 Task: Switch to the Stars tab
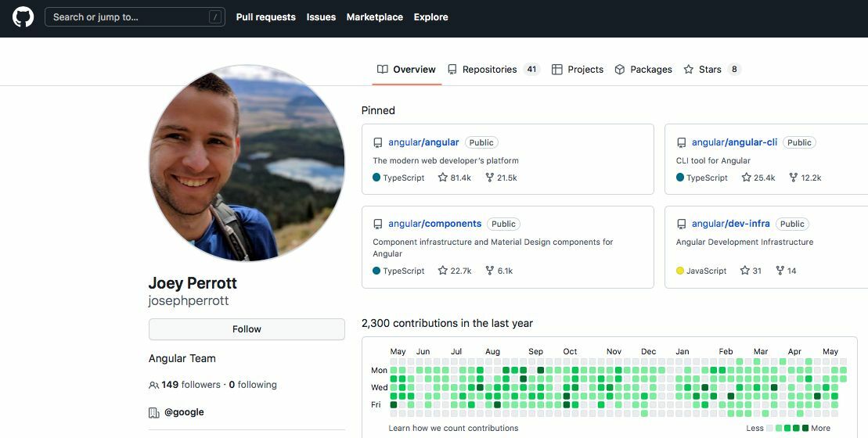712,69
